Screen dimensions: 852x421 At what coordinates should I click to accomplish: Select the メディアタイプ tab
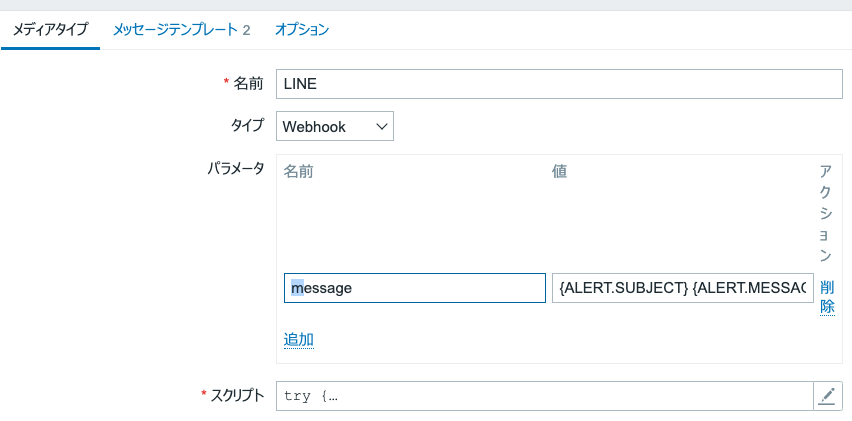50,29
